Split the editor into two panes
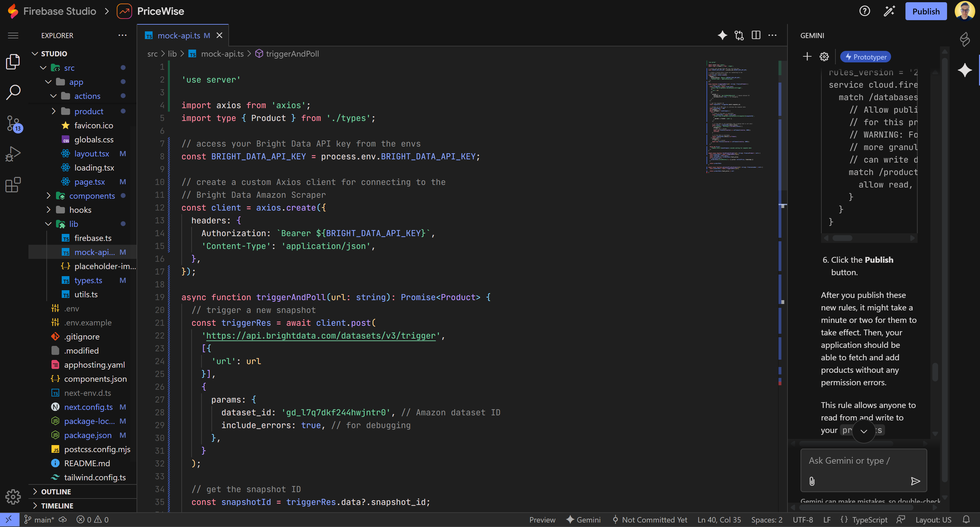Viewport: 980px width, 527px height. [x=756, y=35]
